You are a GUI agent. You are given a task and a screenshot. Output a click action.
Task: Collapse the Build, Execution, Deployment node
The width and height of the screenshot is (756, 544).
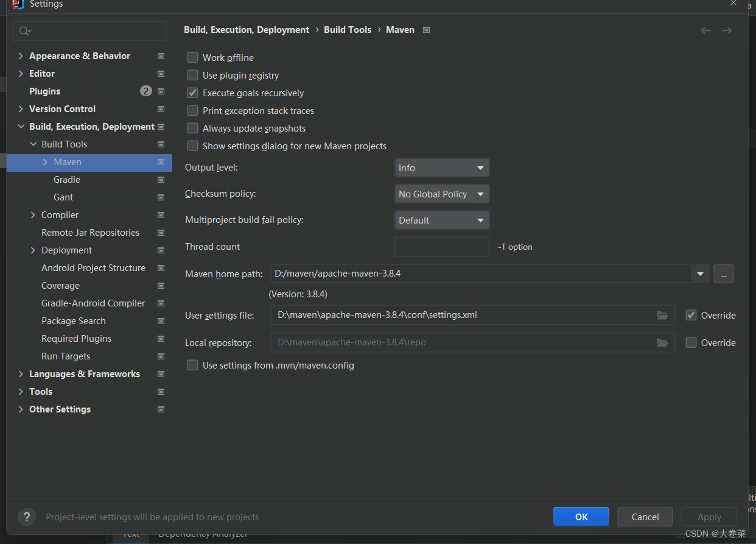coord(21,127)
